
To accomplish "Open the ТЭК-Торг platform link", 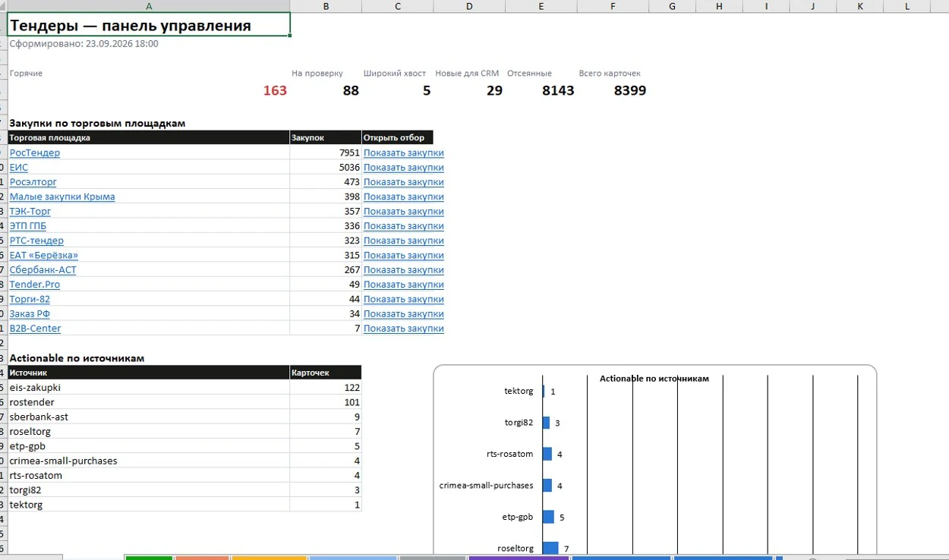I will 30,211.
